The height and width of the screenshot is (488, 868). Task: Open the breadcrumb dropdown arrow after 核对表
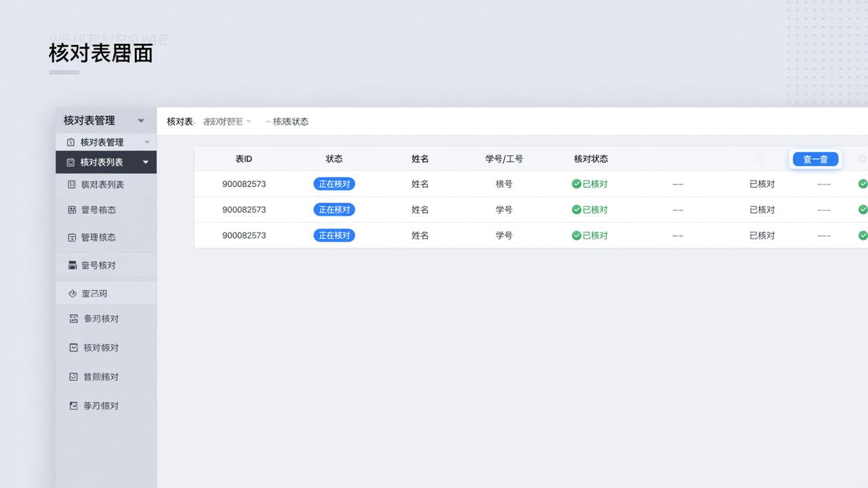[249, 122]
